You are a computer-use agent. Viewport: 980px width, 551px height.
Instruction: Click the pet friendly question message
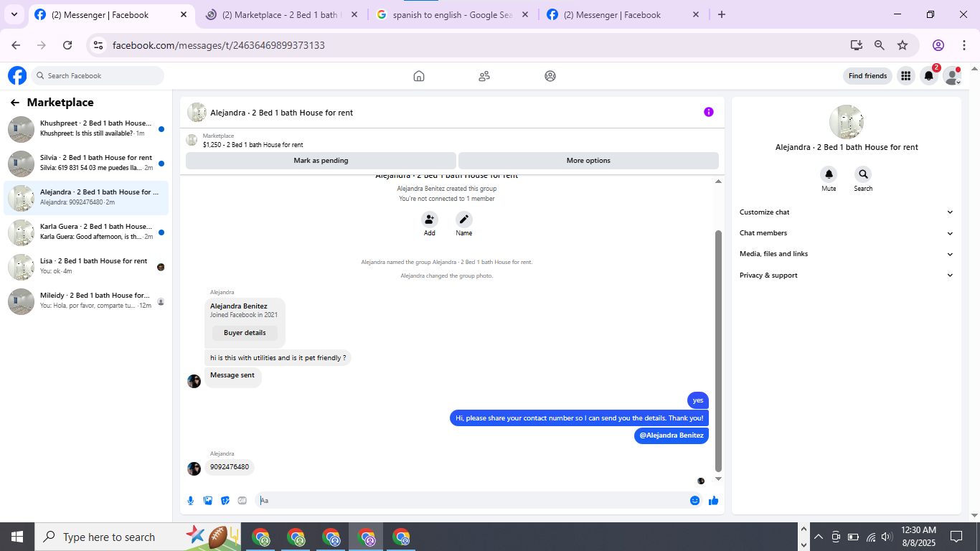coord(278,358)
